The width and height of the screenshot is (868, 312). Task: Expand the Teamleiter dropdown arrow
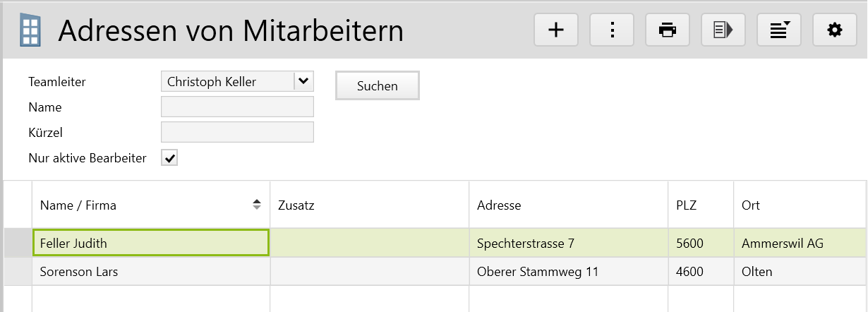click(303, 81)
